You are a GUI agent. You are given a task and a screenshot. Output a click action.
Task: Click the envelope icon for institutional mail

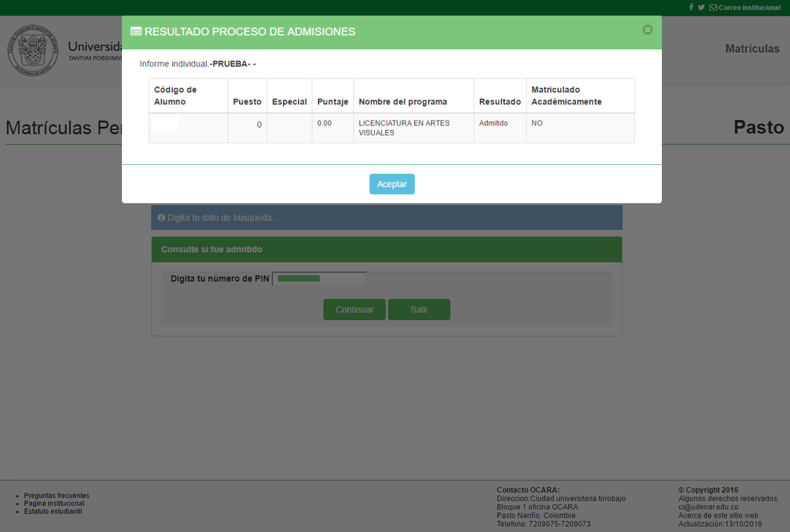pos(713,7)
